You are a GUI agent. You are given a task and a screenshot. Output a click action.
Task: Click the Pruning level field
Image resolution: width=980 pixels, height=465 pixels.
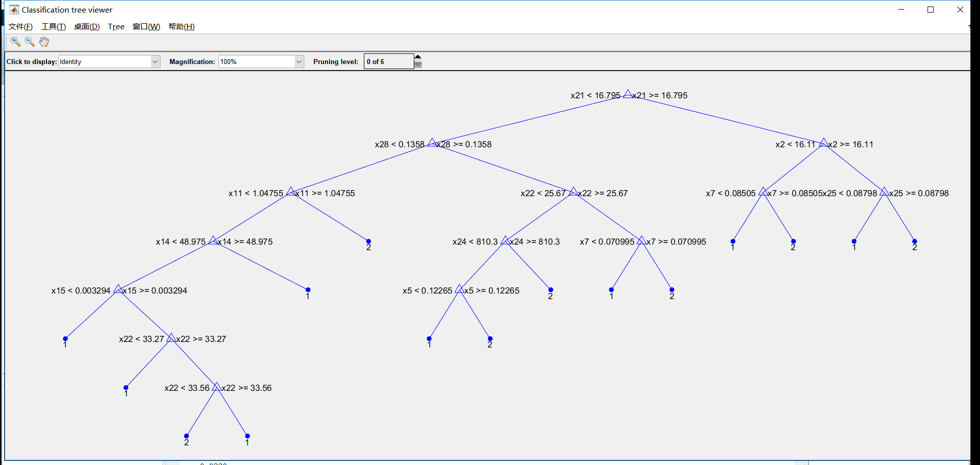coord(389,62)
